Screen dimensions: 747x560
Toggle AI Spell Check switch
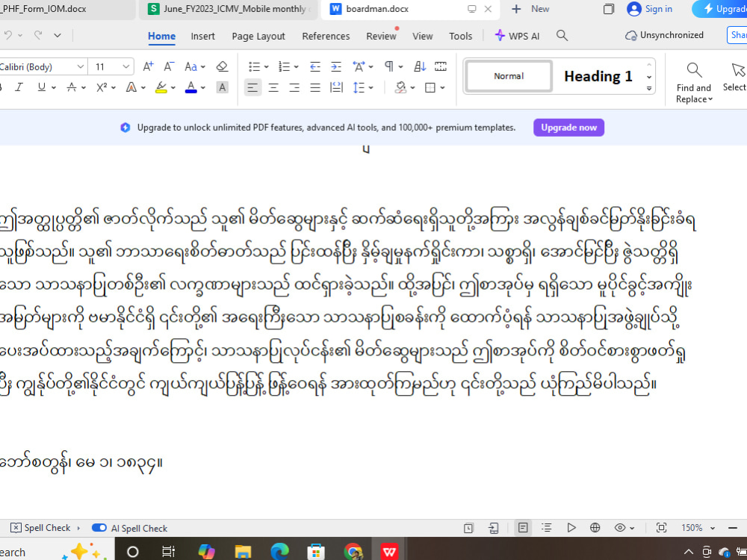coord(99,528)
